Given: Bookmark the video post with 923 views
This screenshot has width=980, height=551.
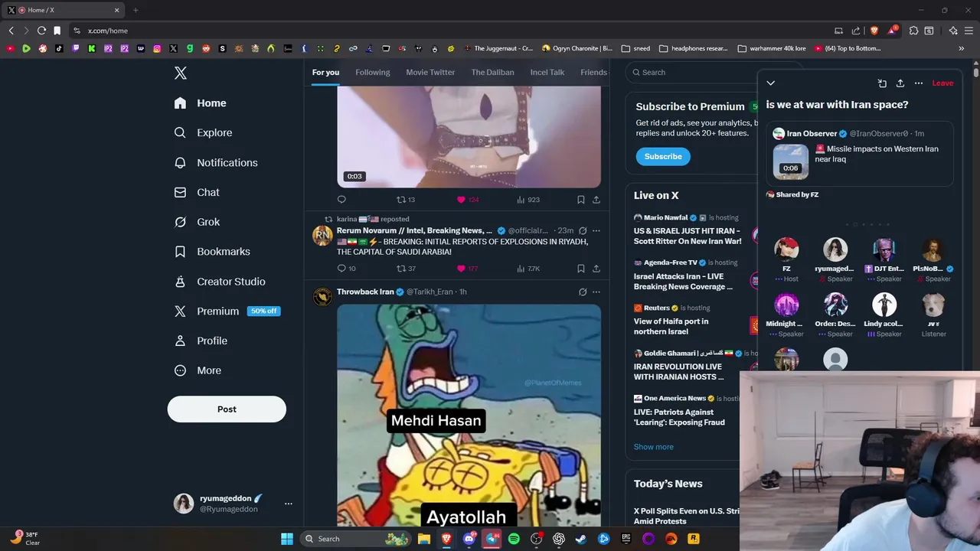Looking at the screenshot, I should [x=581, y=200].
